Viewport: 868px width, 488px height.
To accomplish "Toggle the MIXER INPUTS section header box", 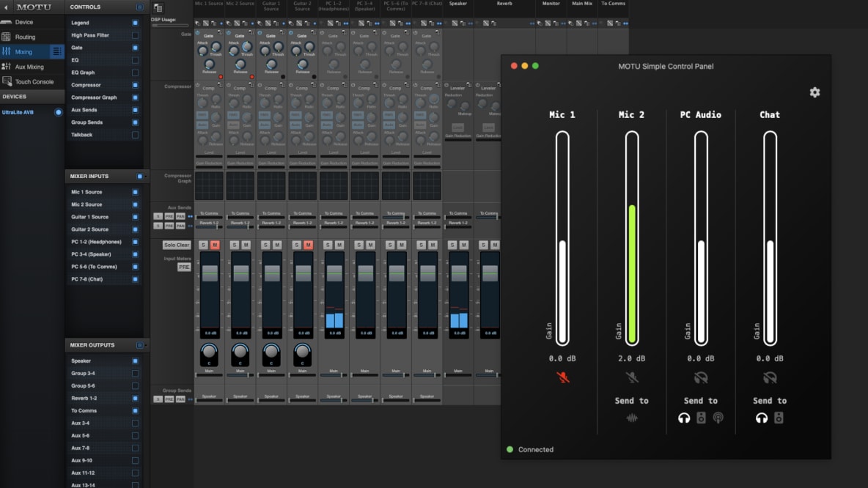I will point(139,177).
